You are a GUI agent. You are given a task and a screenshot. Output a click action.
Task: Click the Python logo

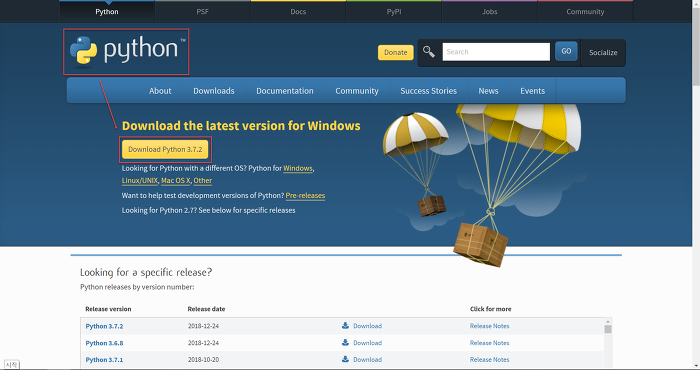[127, 50]
